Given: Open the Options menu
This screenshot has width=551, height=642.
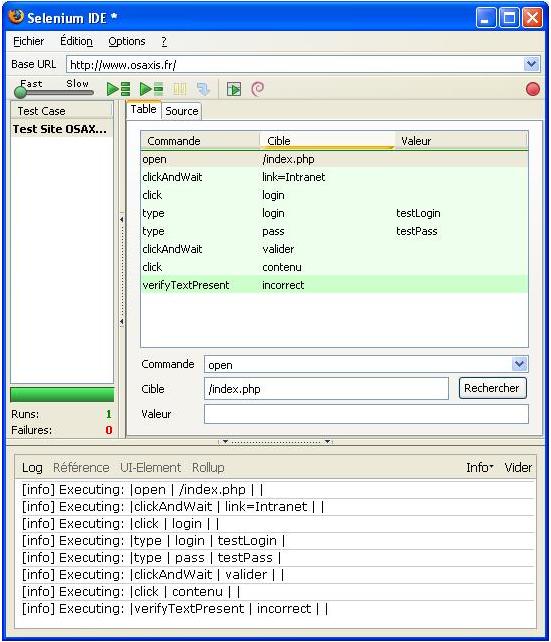Looking at the screenshot, I should tap(126, 41).
